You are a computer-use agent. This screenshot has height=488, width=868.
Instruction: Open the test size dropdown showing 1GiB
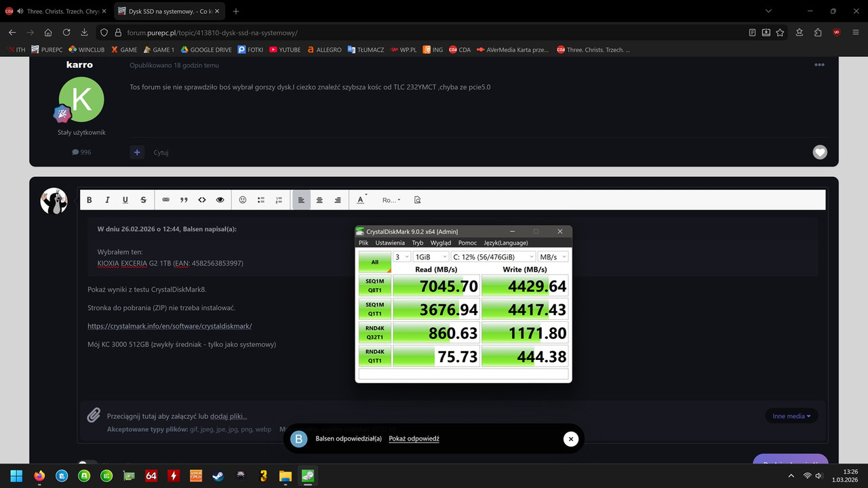click(431, 257)
